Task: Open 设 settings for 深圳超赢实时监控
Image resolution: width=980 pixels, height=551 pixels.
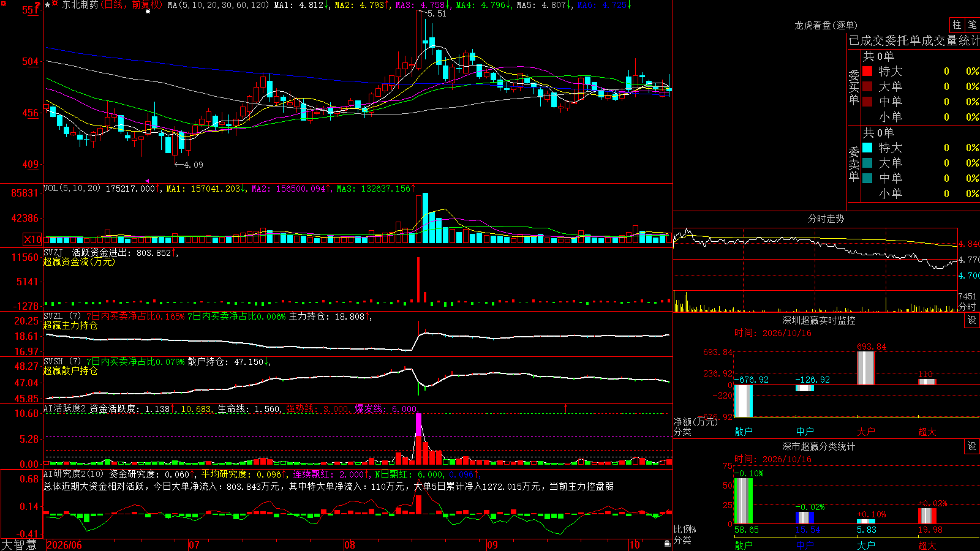Action: pos(972,320)
